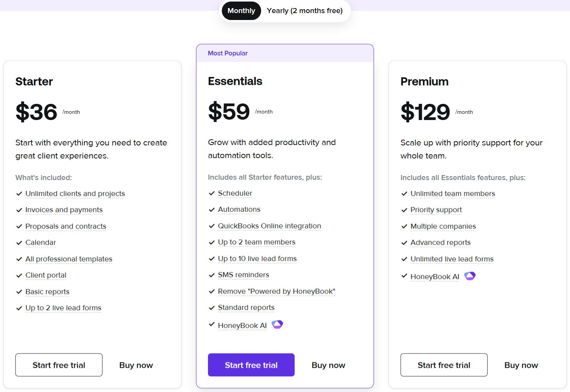Click HoneyBook AI icon in Essentials plan
Viewport: 570px width, 392px height.
pyautogui.click(x=277, y=325)
